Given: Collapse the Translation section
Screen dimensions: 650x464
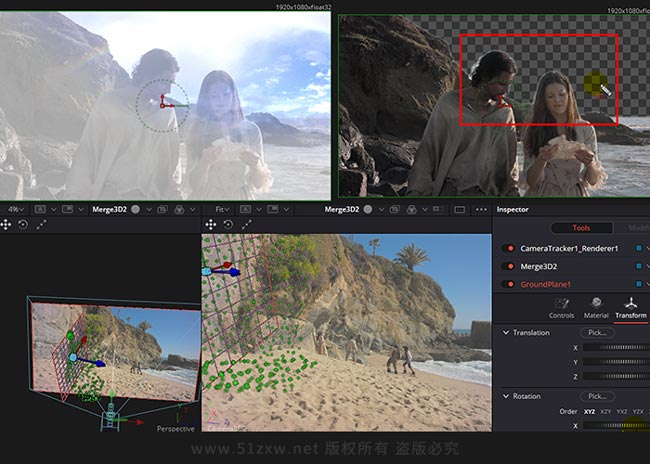Looking at the screenshot, I should coord(506,333).
